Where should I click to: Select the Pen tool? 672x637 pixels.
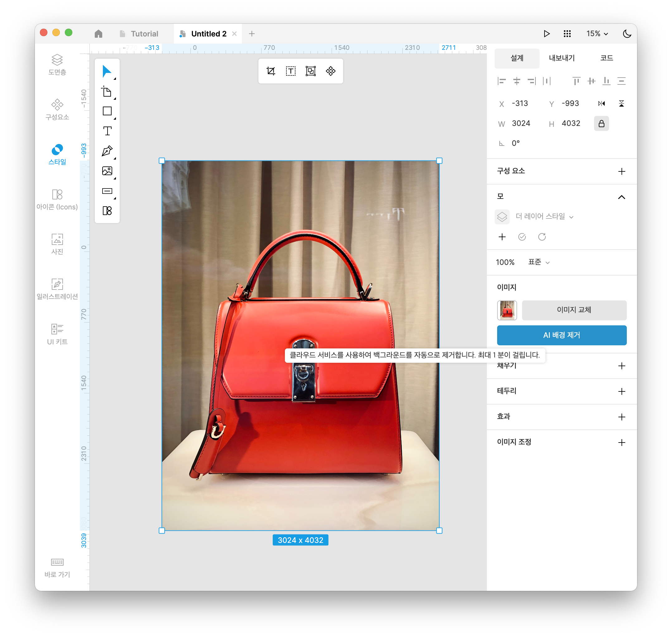click(x=107, y=151)
